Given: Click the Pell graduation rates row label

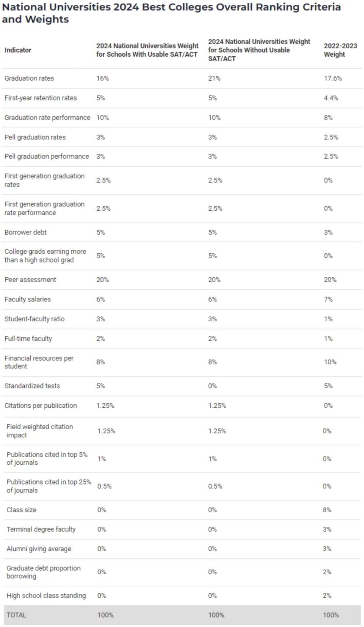Looking at the screenshot, I should pyautogui.click(x=35, y=137).
